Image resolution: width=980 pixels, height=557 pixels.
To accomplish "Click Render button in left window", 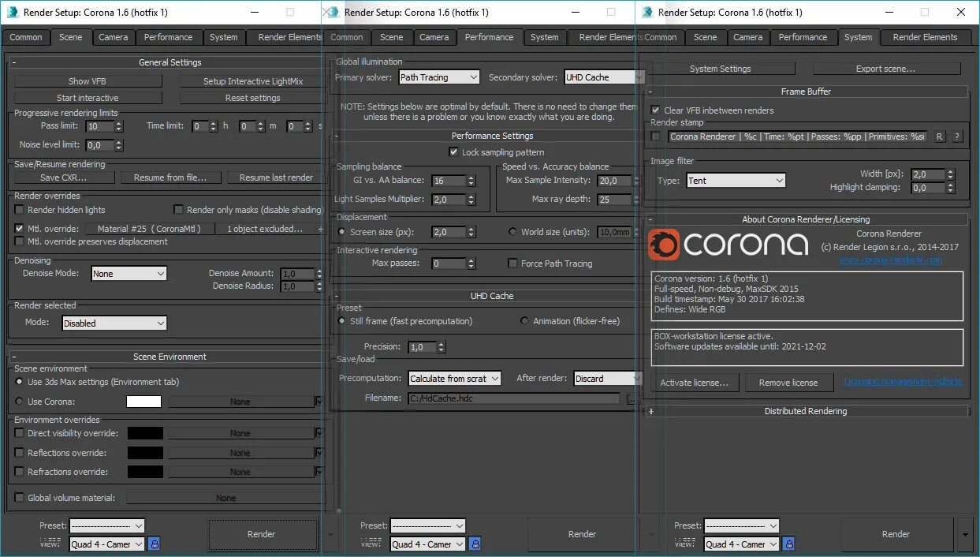I will pyautogui.click(x=262, y=534).
